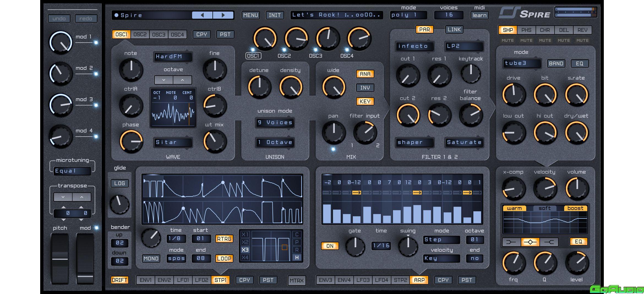Open the LP2 filter mode dropdown
The height and width of the screenshot is (294, 644).
464,46
